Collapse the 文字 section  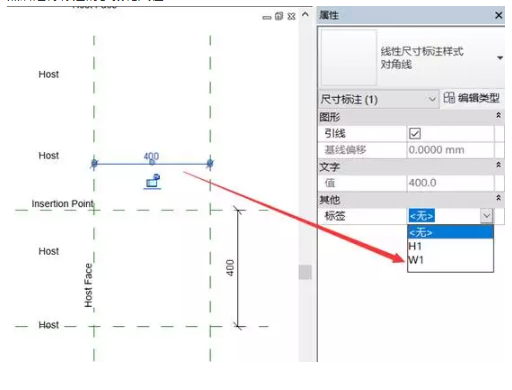(x=498, y=165)
